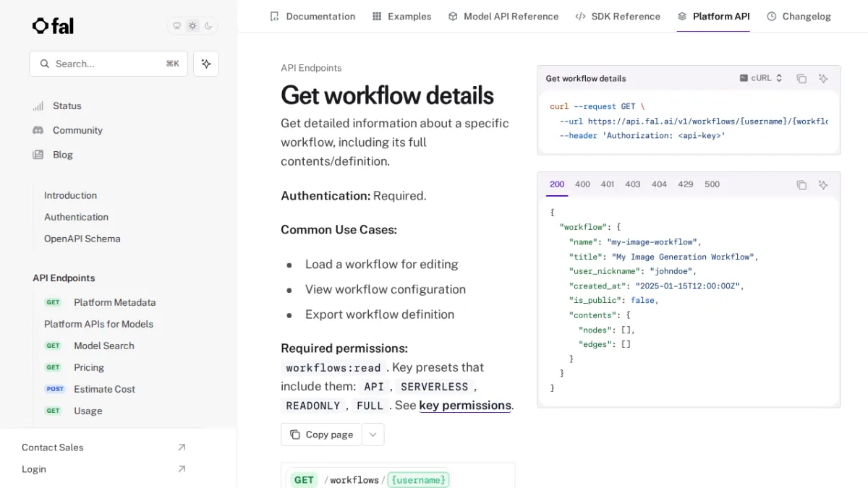Open the cURL language dropdown
This screenshot has height=488, width=868.
click(x=761, y=78)
